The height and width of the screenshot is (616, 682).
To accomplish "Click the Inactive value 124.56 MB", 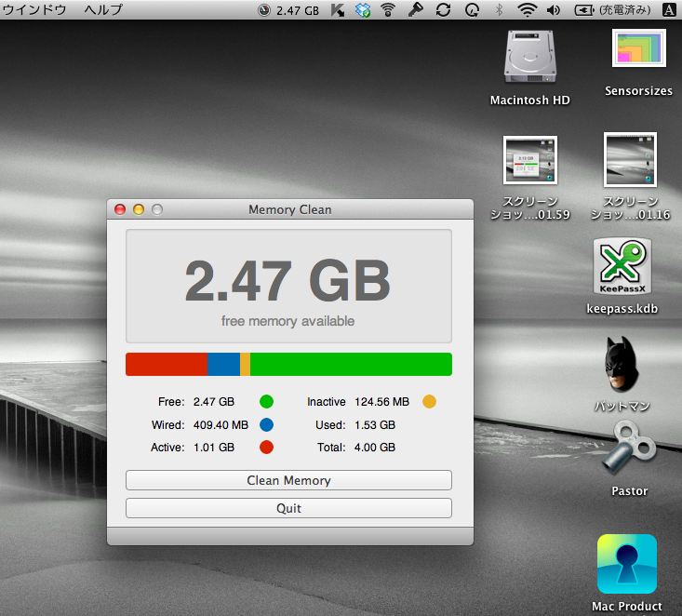I will coord(381,402).
